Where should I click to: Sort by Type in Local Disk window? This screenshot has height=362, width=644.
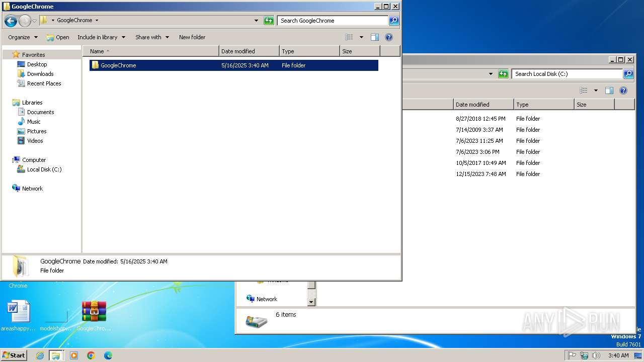tap(544, 105)
